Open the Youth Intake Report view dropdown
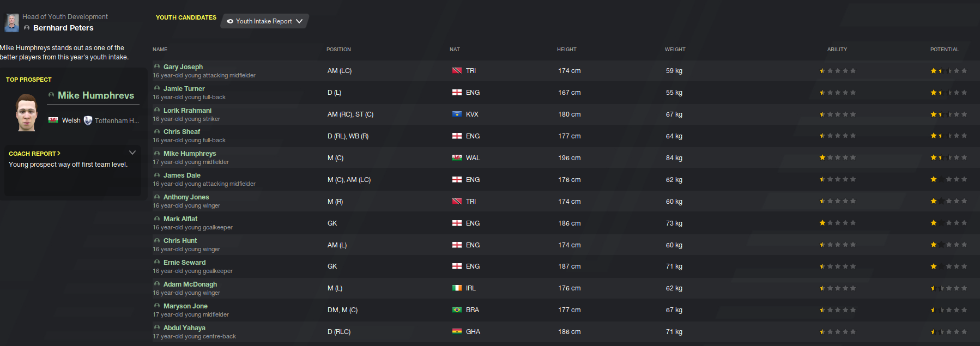 point(265,21)
